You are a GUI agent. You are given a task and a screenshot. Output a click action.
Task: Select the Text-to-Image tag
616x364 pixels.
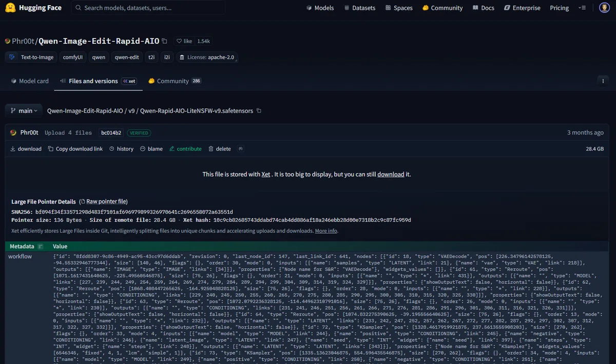tap(32, 57)
